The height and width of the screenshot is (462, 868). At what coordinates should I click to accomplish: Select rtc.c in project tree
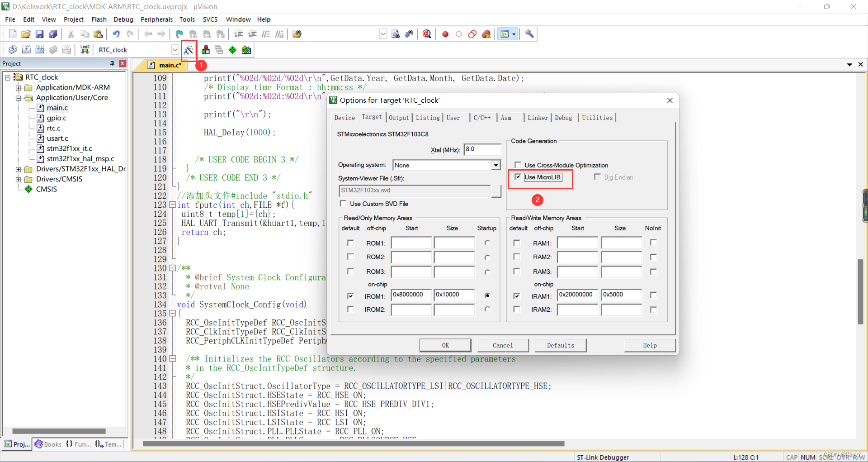(53, 129)
